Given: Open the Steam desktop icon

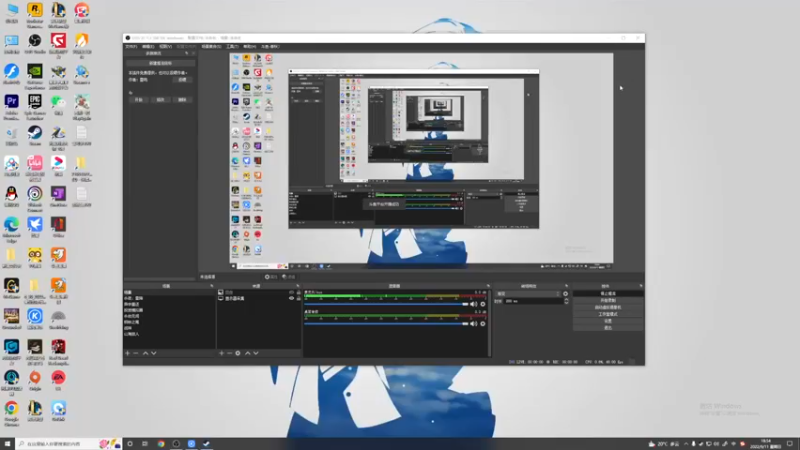Looking at the screenshot, I should 35,136.
